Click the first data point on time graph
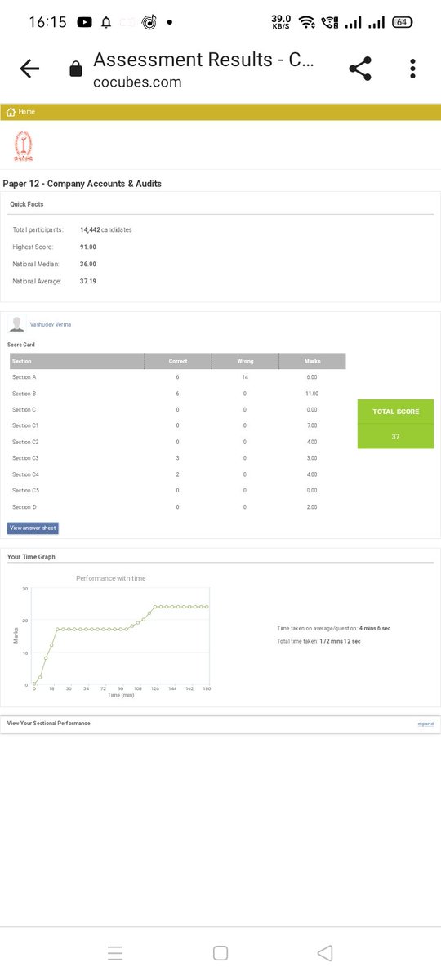 pos(34,684)
